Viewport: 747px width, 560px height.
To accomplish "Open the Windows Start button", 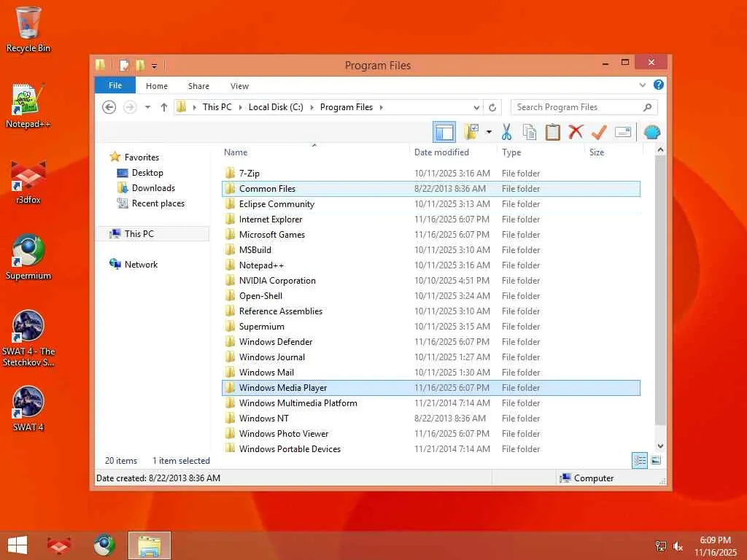I will (x=18, y=545).
